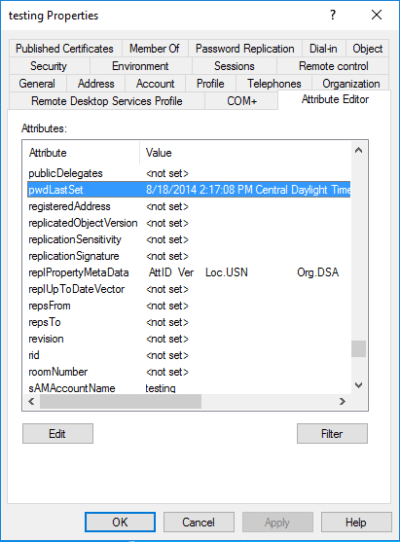Click the Edit button
This screenshot has width=400, height=542.
(57, 433)
